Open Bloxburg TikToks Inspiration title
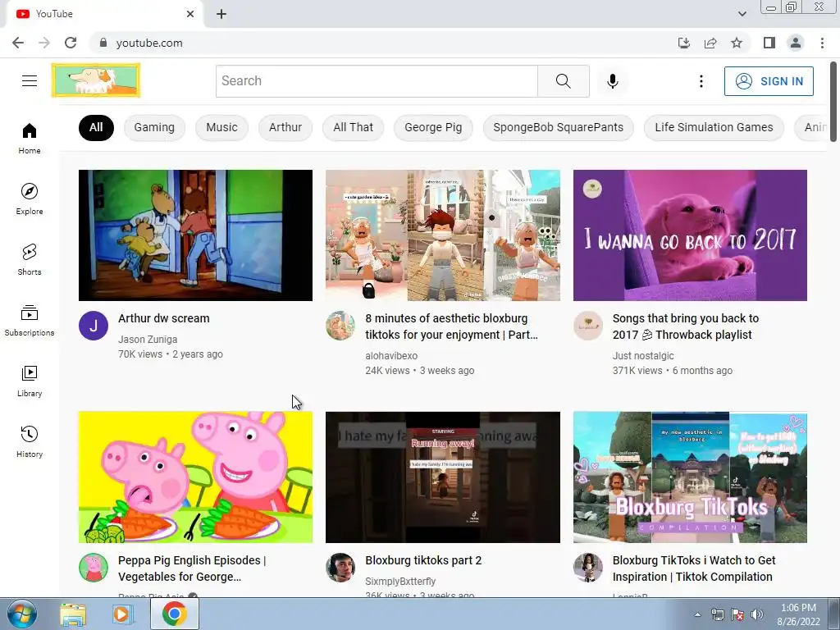The width and height of the screenshot is (840, 630). click(694, 568)
